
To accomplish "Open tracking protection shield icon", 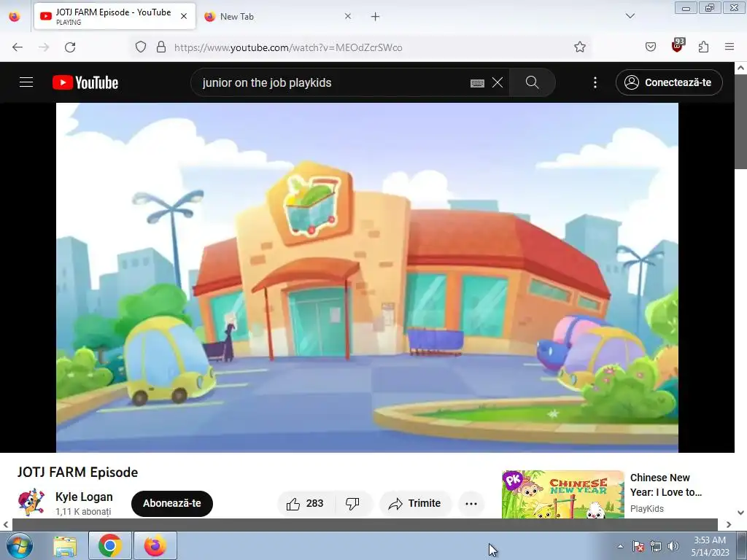I will (x=141, y=47).
